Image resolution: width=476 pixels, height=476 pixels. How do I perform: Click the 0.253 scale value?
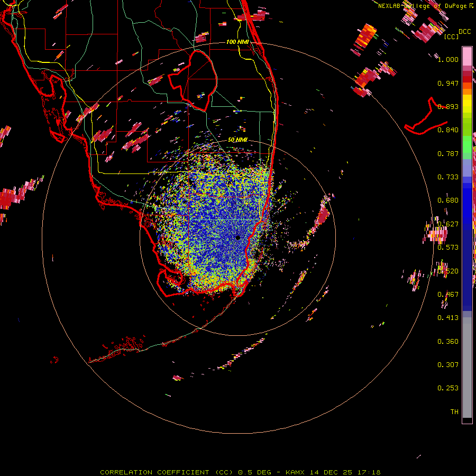click(448, 388)
